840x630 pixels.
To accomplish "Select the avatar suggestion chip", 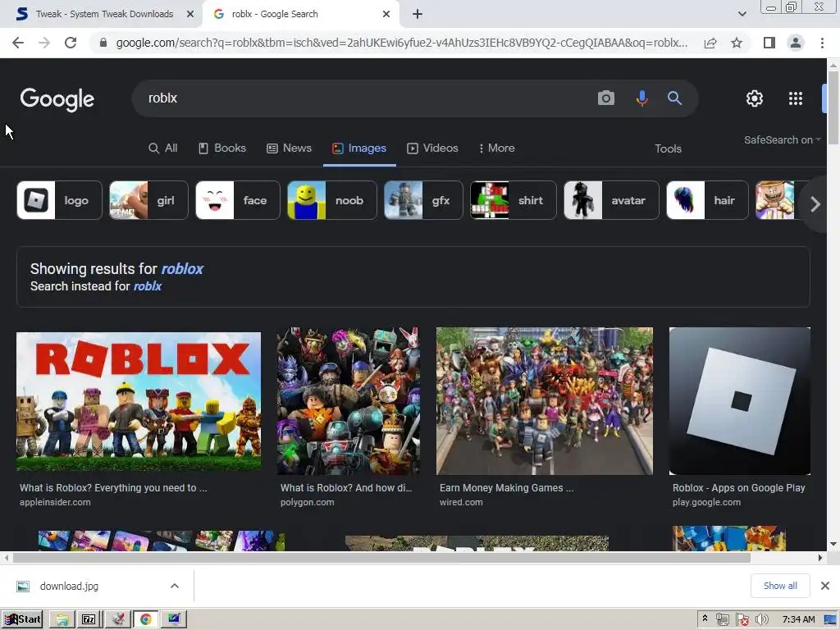I will (x=611, y=200).
